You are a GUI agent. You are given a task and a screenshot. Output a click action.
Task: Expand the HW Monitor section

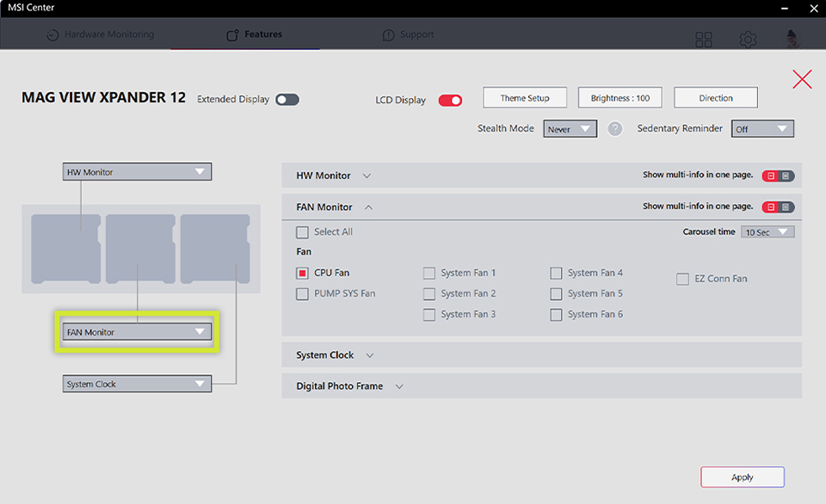point(367,176)
